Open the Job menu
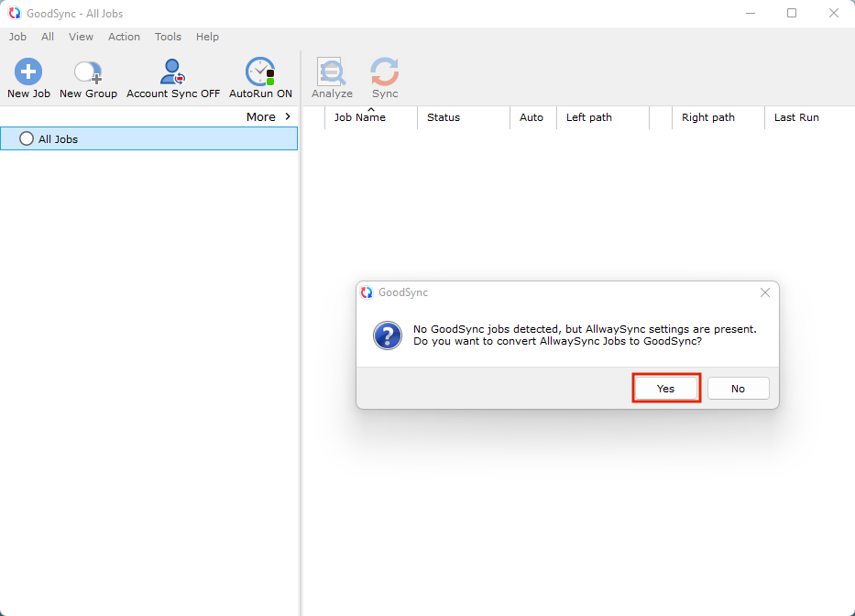The height and width of the screenshot is (616, 855). pyautogui.click(x=17, y=37)
